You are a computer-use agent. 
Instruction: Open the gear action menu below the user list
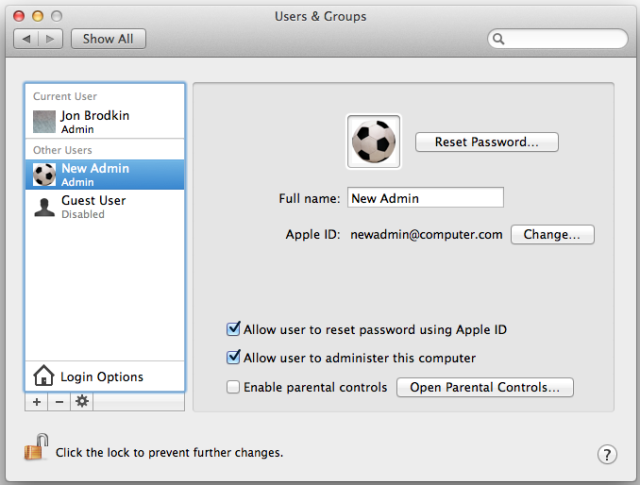[82, 402]
